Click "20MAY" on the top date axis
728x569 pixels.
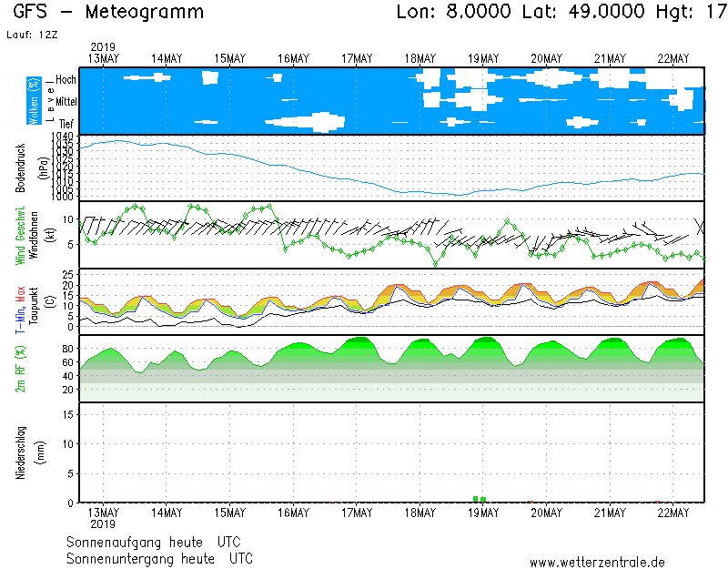pyautogui.click(x=547, y=59)
